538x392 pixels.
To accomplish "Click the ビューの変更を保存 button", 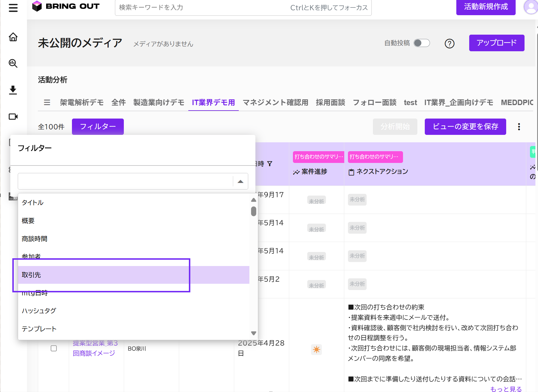I will click(x=465, y=127).
